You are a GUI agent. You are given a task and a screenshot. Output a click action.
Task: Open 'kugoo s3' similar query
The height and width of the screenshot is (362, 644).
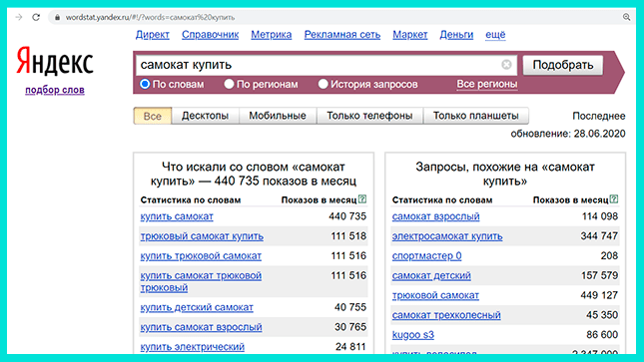pyautogui.click(x=412, y=334)
